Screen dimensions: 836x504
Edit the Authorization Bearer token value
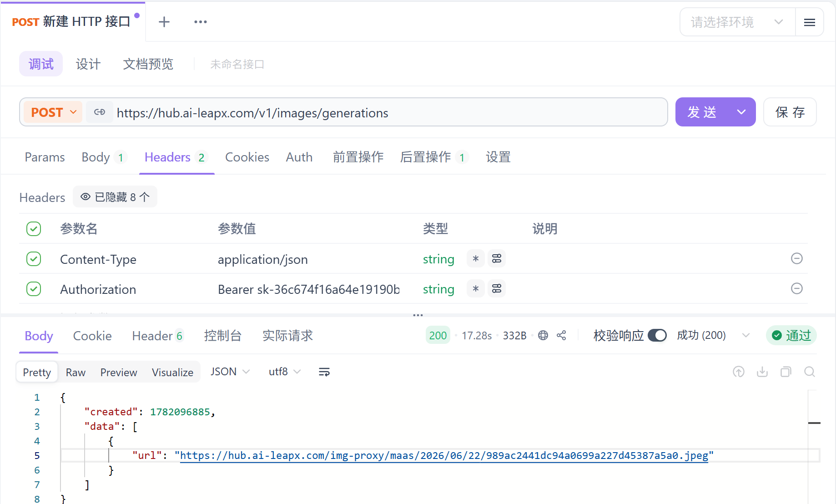coord(308,289)
